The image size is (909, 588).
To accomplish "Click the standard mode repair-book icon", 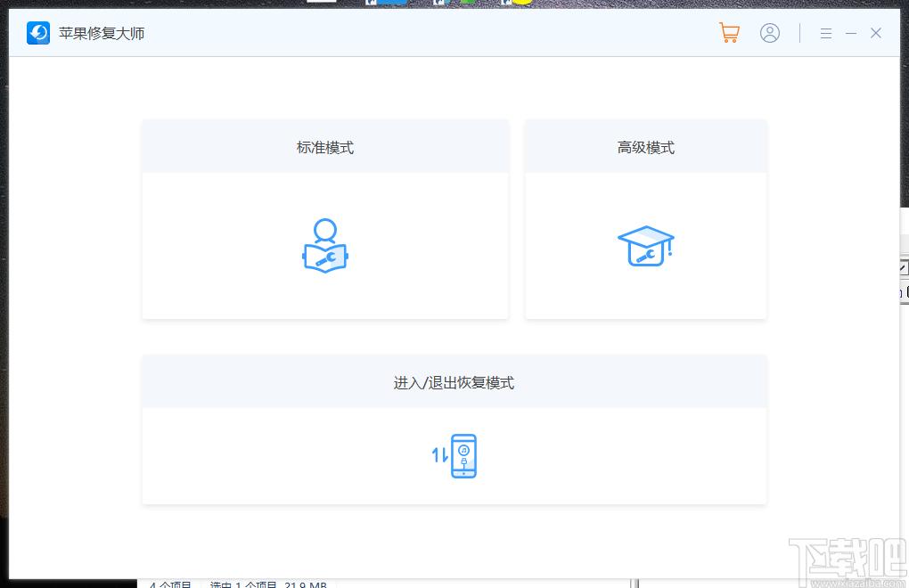I will (325, 246).
